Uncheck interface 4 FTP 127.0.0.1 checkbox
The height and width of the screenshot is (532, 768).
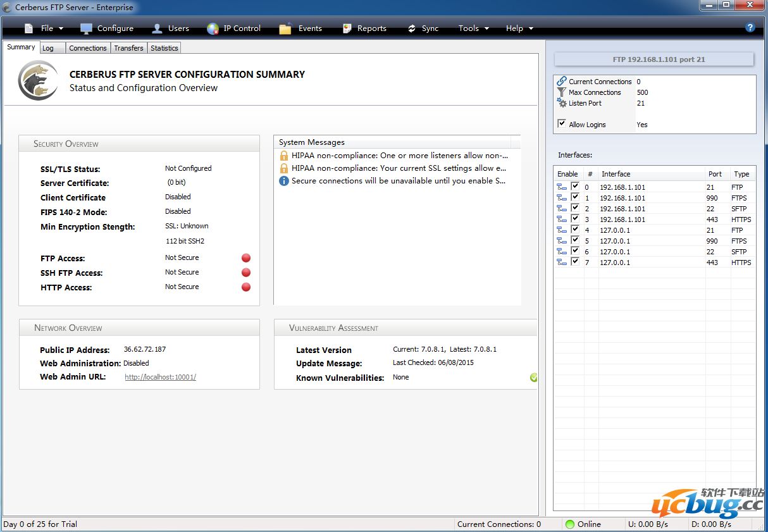[575, 230]
